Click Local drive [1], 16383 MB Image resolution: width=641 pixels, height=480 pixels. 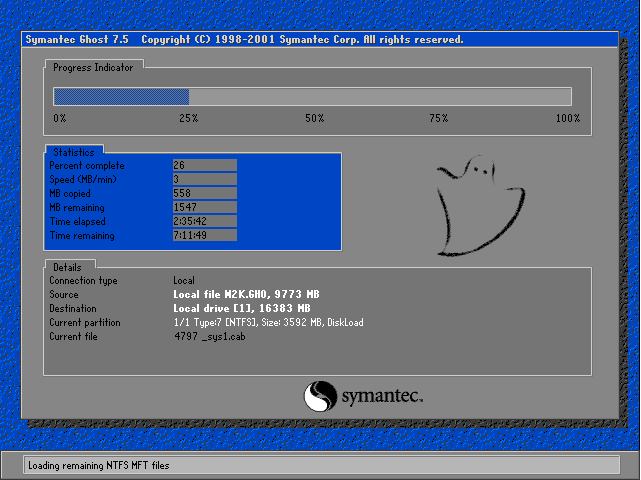[x=242, y=308]
